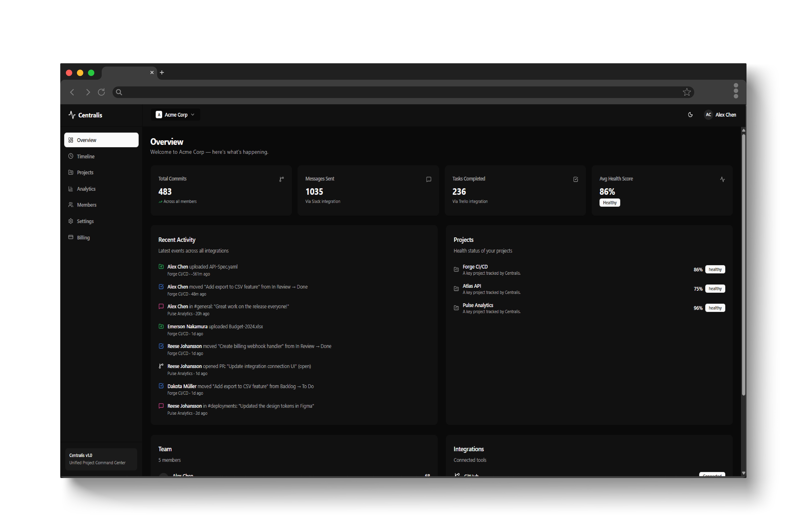This screenshot has height=532, width=806.
Task: Navigate to Analytics in sidebar
Action: [x=101, y=189]
